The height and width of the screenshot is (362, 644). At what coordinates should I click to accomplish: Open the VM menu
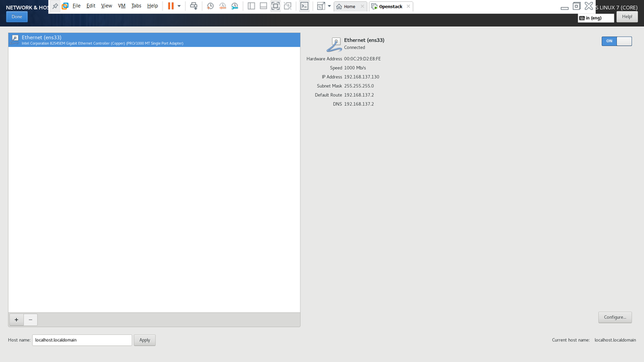(x=121, y=6)
